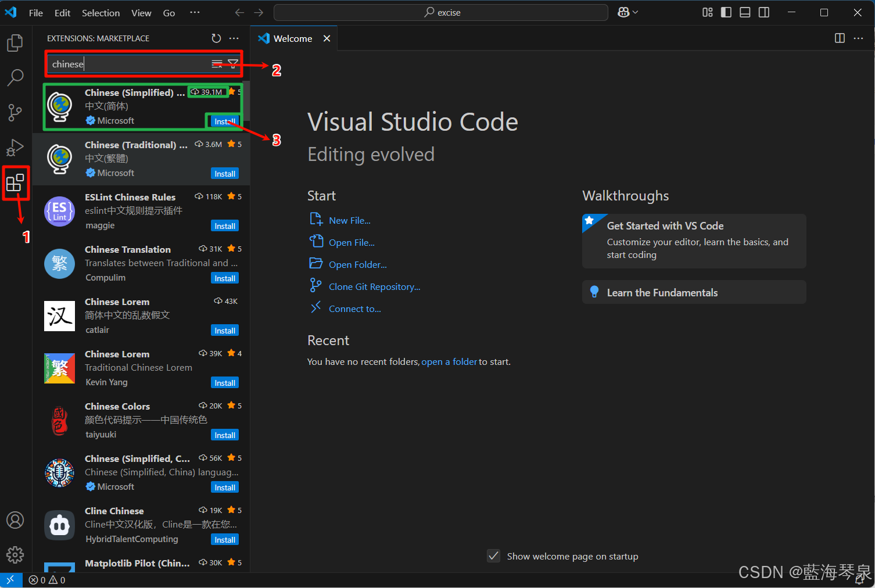This screenshot has width=875, height=588.
Task: Select the Welcome editor tab
Action: pyautogui.click(x=293, y=38)
